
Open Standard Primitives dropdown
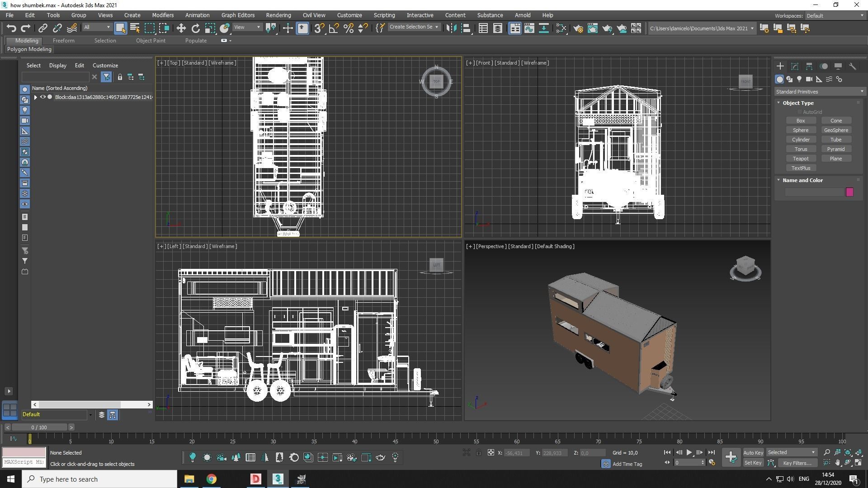point(819,92)
